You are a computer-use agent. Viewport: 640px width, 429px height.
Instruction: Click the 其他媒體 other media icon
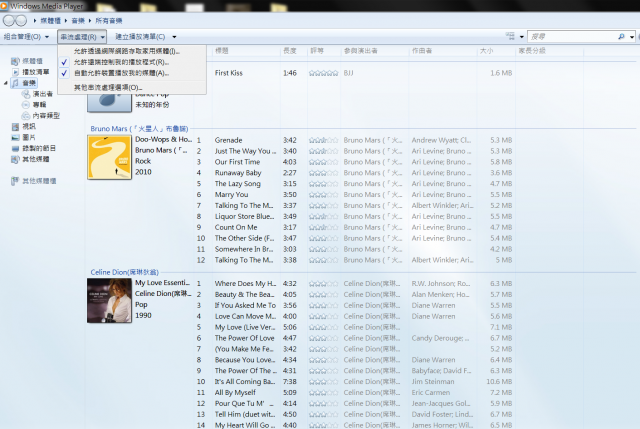[15, 159]
